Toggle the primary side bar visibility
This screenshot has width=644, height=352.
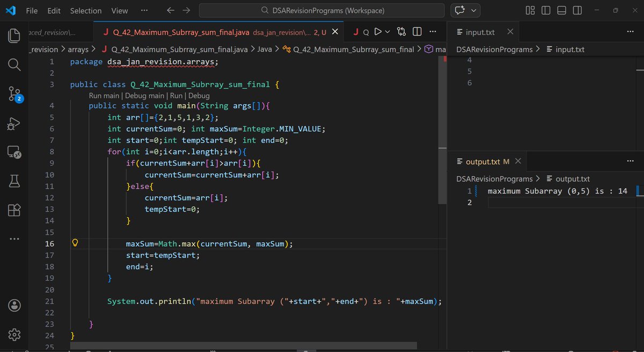point(546,10)
